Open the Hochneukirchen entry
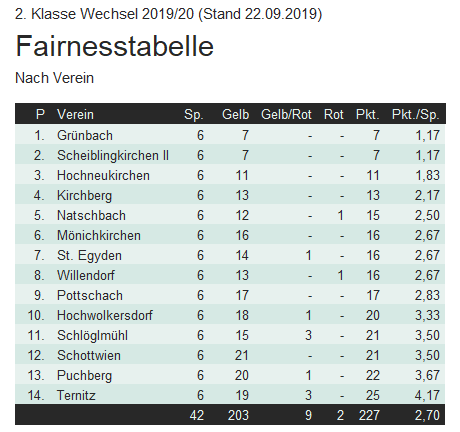 click(103, 175)
